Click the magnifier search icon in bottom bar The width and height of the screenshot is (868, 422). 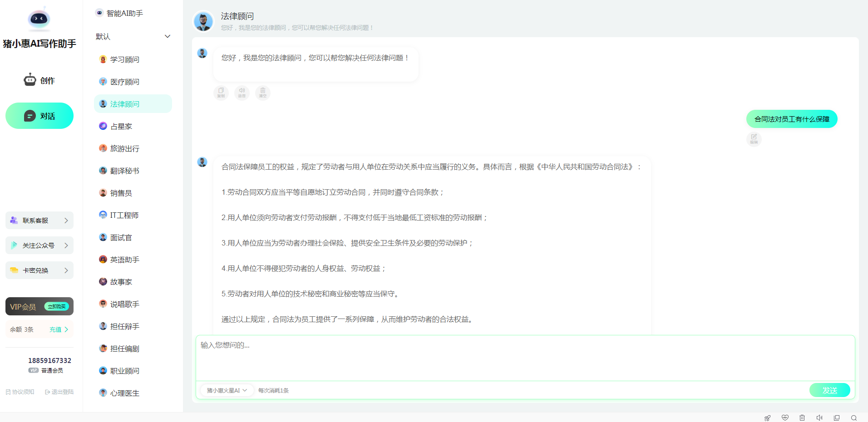854,418
